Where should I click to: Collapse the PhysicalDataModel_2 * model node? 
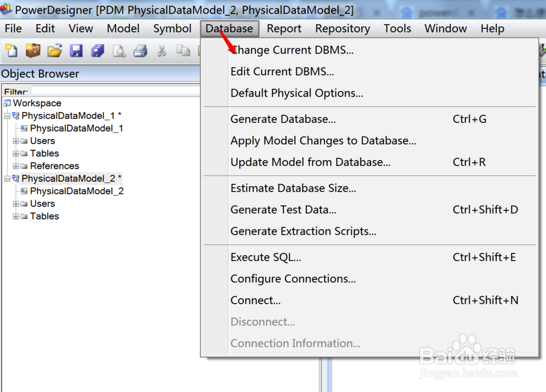7,179
